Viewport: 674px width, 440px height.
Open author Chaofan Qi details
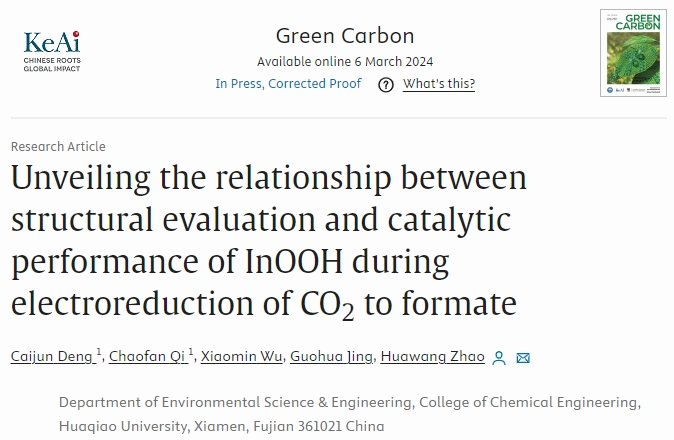click(147, 356)
